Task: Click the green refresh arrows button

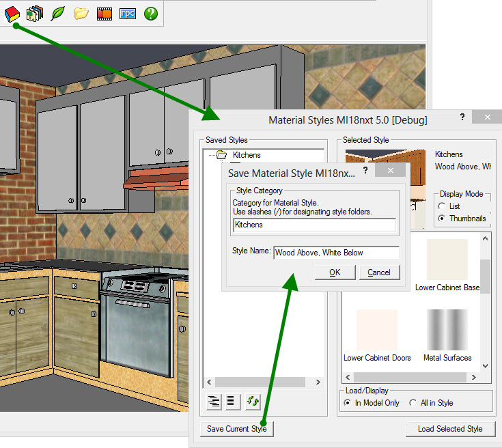Action: click(x=254, y=401)
